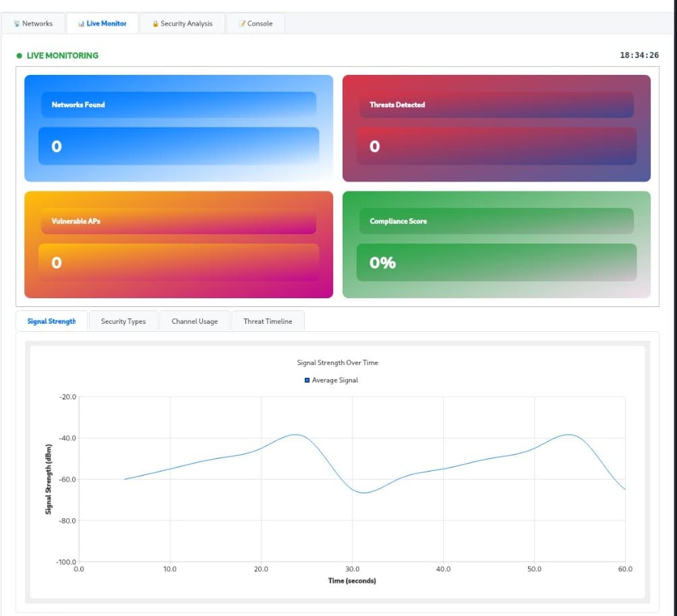Click the Signal Strength tab label
Viewport: 677px width, 616px height.
click(51, 321)
